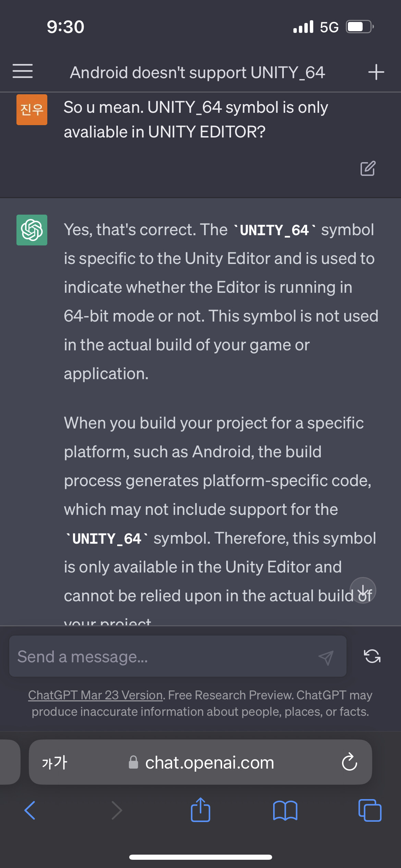The width and height of the screenshot is (401, 868).
Task: Open the conversation titled Android doesn't support UNITY_64
Action: pyautogui.click(x=197, y=72)
